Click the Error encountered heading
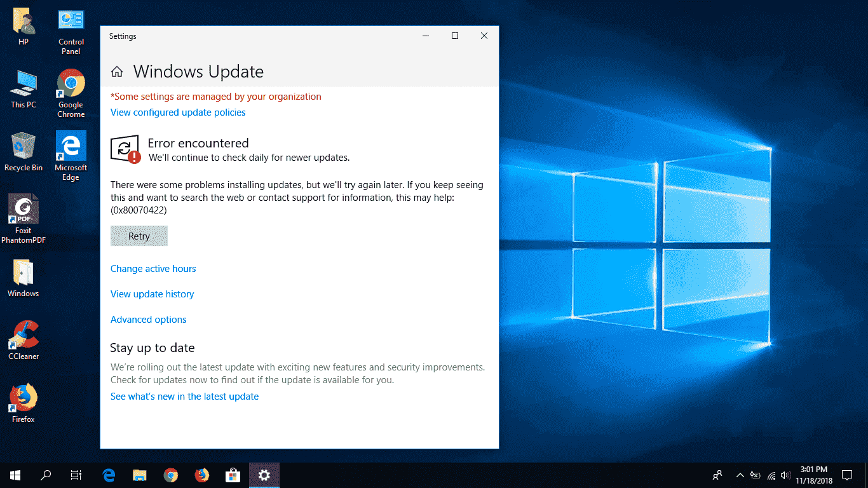Image resolution: width=868 pixels, height=488 pixels. [x=198, y=144]
